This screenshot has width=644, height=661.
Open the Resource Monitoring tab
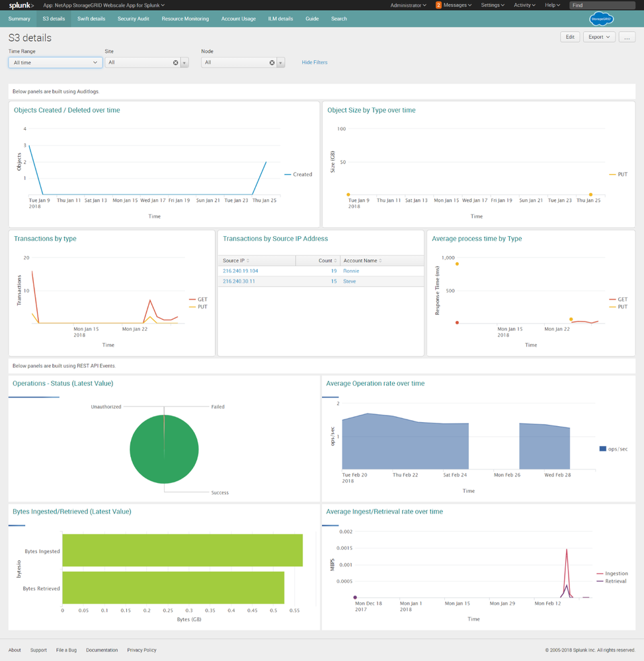click(185, 19)
